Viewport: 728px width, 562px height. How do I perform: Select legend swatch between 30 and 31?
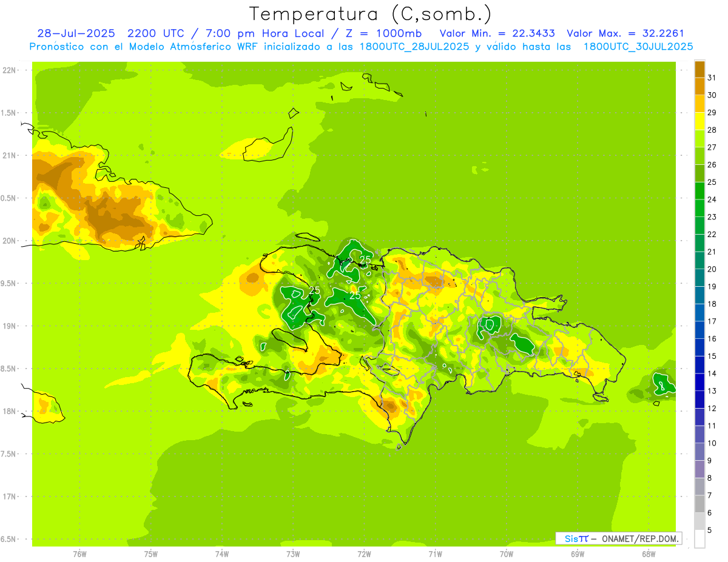click(x=699, y=86)
